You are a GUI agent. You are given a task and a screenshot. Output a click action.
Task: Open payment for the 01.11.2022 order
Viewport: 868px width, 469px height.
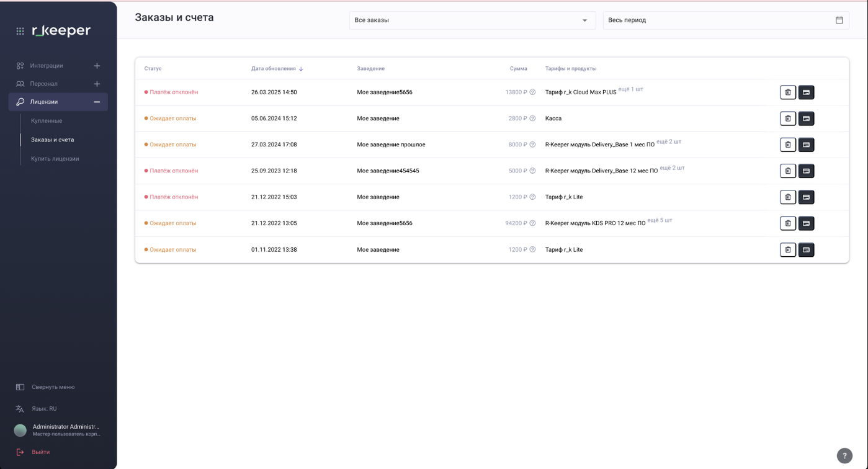tap(806, 249)
